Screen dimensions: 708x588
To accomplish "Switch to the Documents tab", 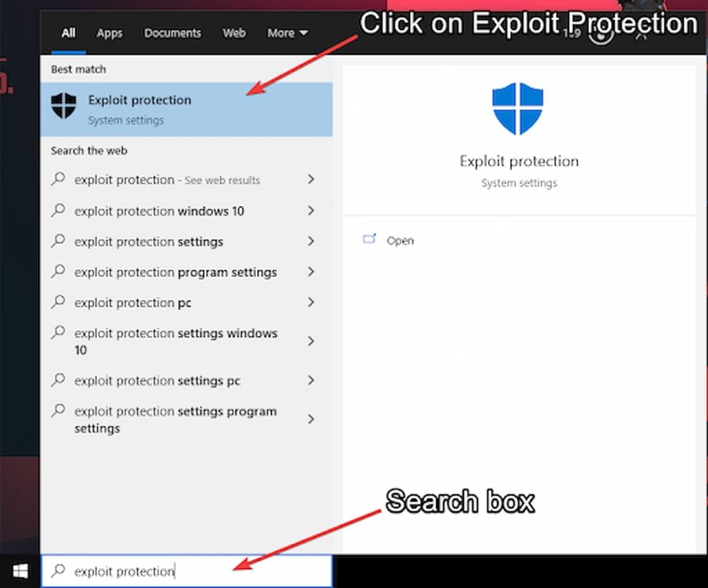I will (x=172, y=33).
